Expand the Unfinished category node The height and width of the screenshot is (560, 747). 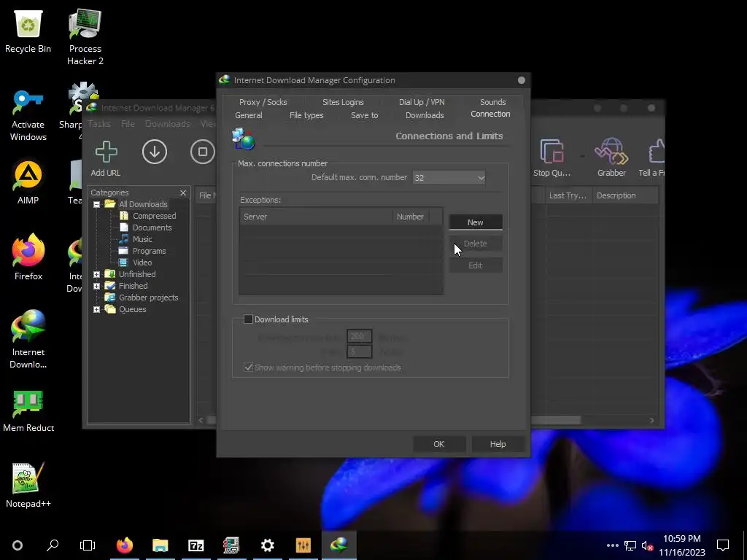(x=97, y=274)
